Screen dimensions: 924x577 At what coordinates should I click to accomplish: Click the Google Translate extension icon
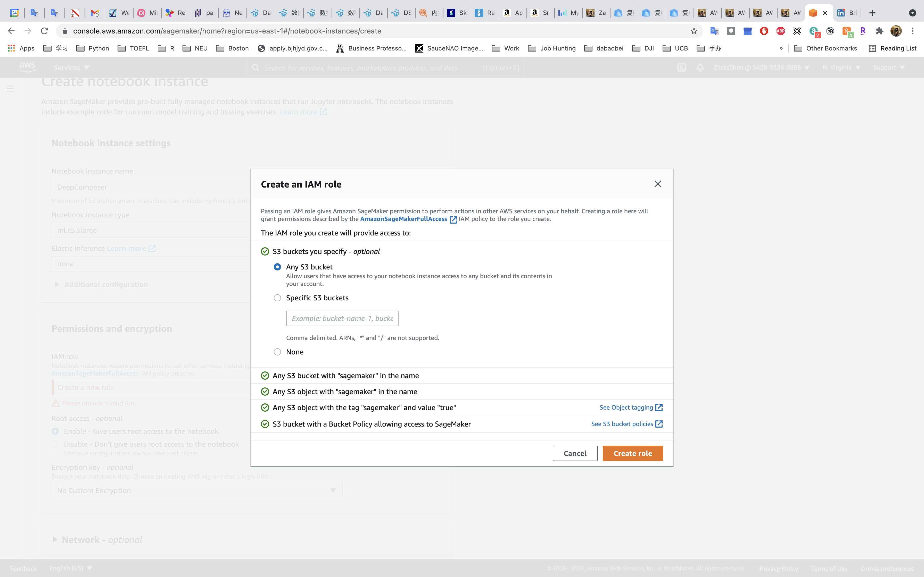click(x=714, y=31)
